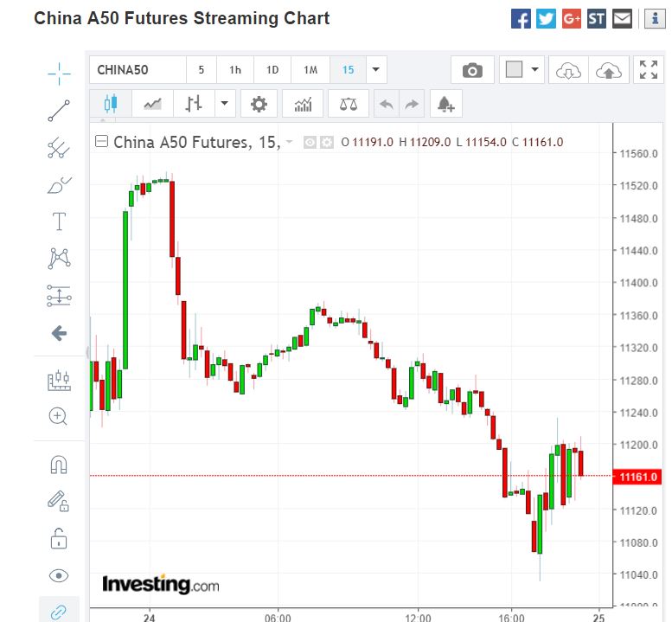672x622 pixels.
Task: Click the Investing.com logo link
Action: (x=161, y=585)
